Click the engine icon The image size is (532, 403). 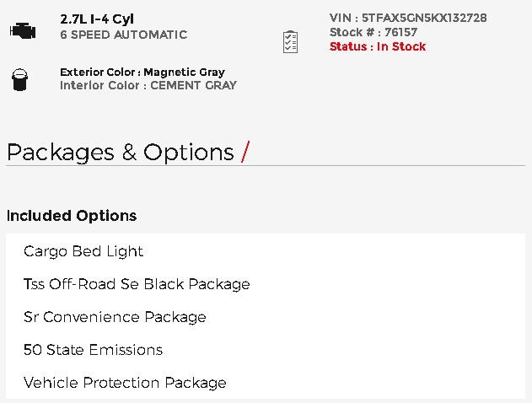coord(23,31)
